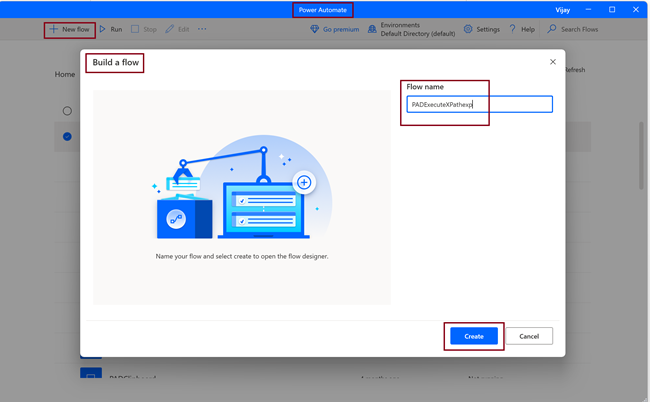The width and height of the screenshot is (650, 402).
Task: Click the user name Vijay in title bar
Action: coord(563,10)
